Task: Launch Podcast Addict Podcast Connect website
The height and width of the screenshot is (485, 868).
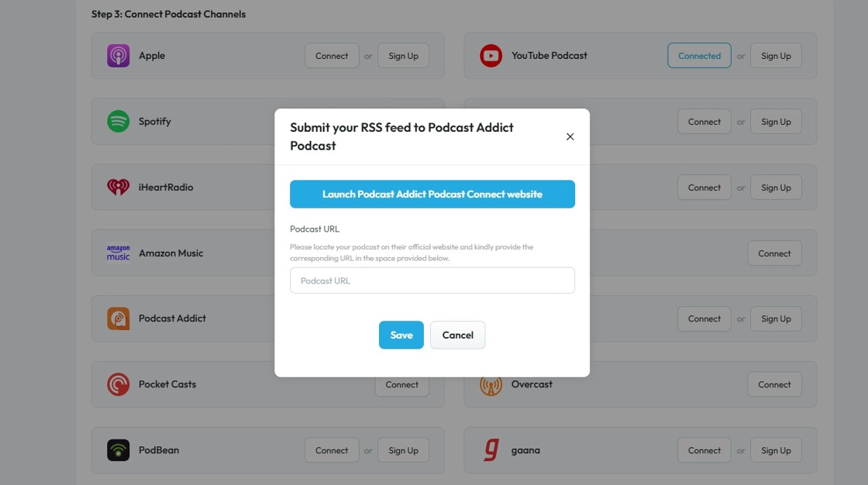Action: [432, 194]
